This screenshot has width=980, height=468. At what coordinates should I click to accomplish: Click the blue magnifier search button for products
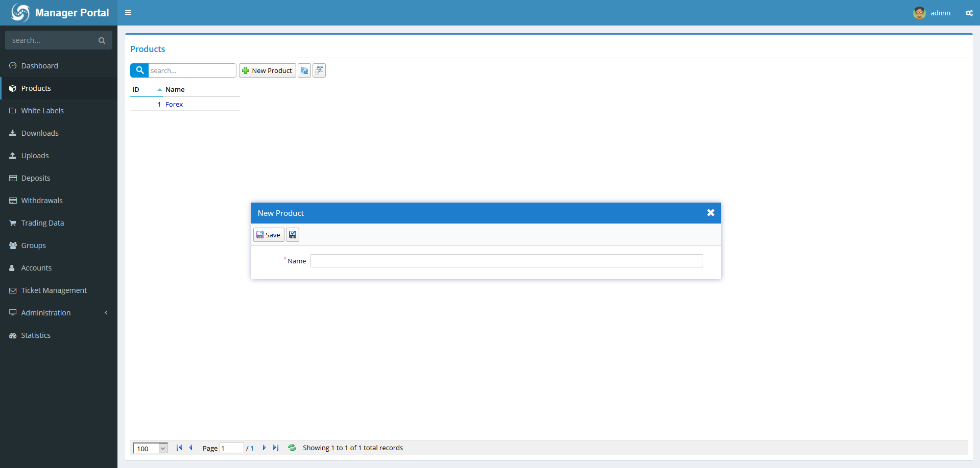(139, 70)
